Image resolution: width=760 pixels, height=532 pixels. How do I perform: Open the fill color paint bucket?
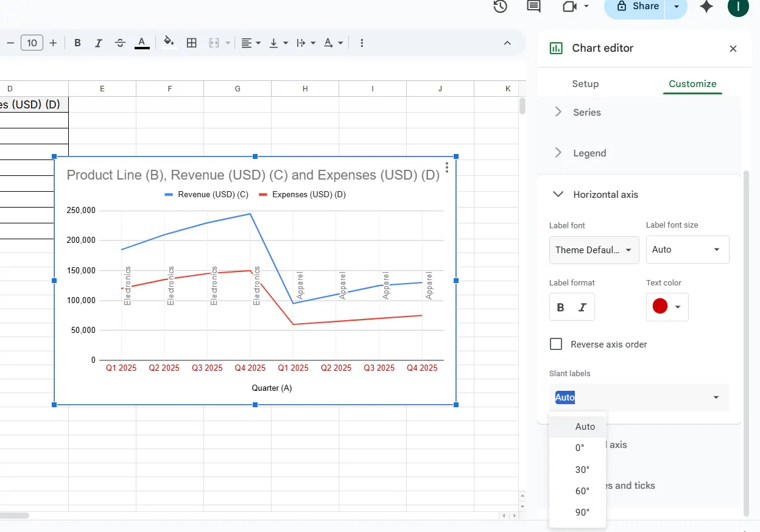[x=169, y=42]
